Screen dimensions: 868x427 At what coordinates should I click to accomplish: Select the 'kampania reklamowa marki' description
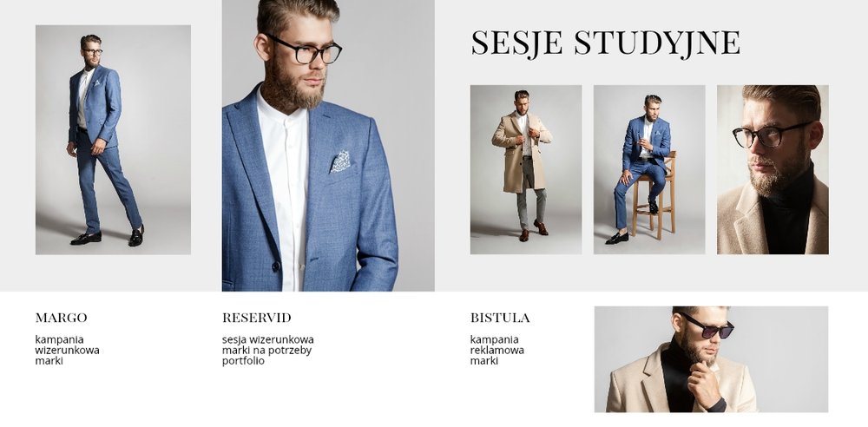pos(497,350)
